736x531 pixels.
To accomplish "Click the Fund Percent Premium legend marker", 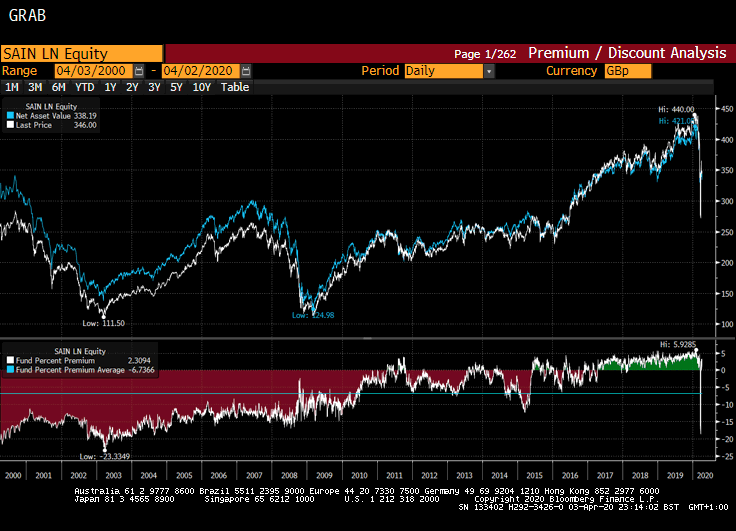I will [10, 360].
